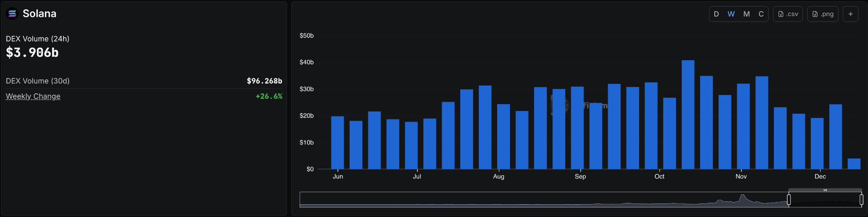The width and height of the screenshot is (868, 217).
Task: Click the Oct x-axis label
Action: coord(659,176)
